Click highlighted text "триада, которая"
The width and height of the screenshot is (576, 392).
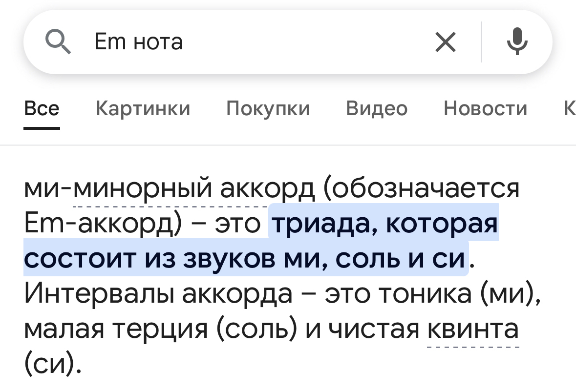(x=384, y=224)
